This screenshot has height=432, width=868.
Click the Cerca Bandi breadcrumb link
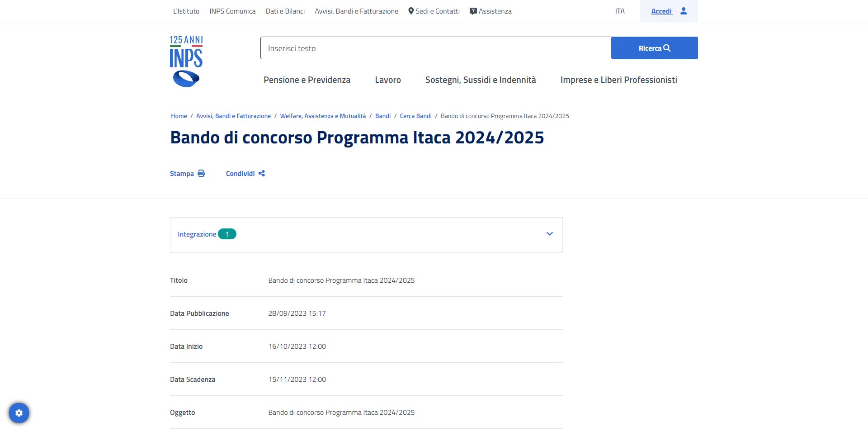click(415, 116)
